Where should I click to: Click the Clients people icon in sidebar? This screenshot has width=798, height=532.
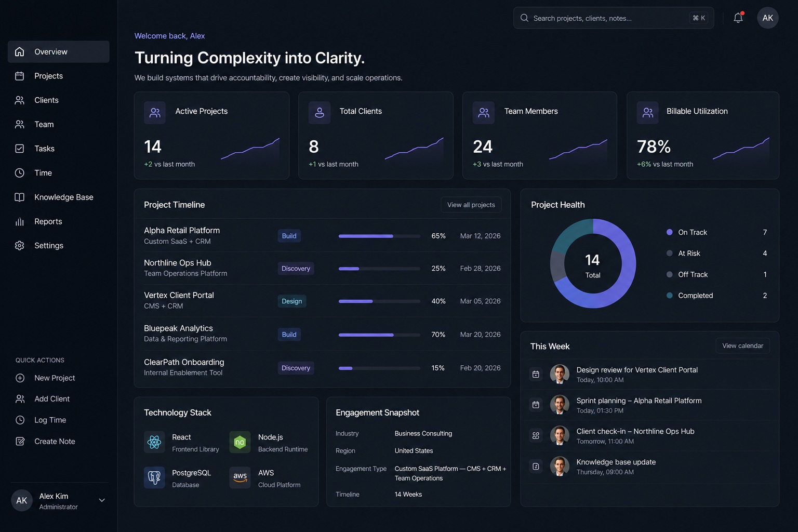point(20,100)
